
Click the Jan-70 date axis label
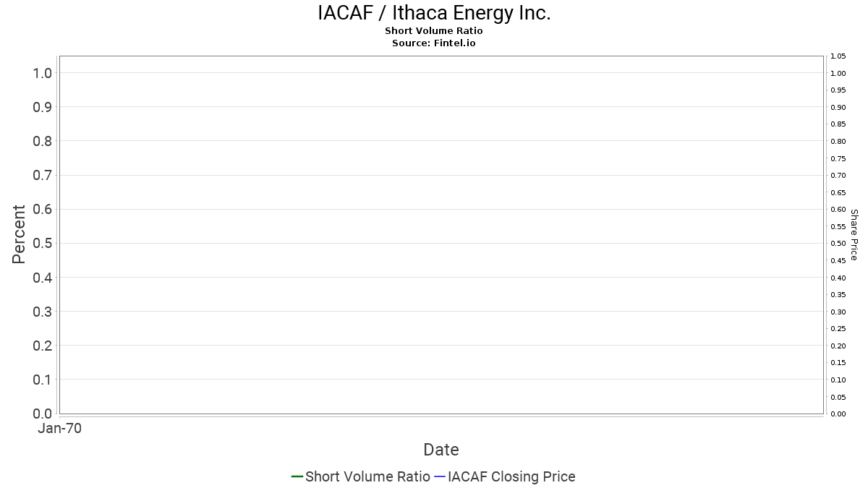59,429
